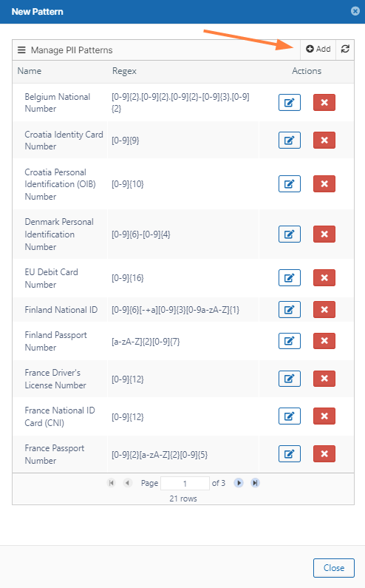Jump to the first page of patterns
365x588 pixels.
(111, 483)
